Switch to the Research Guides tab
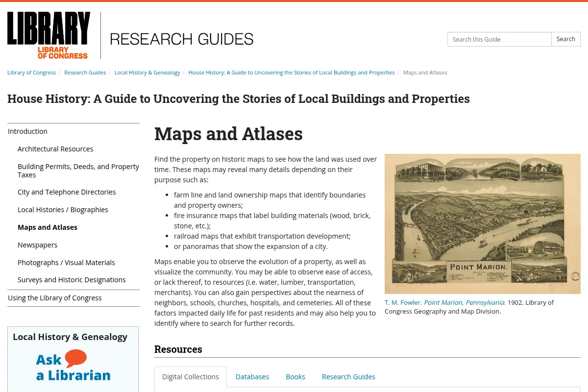The image size is (588, 392). coord(348,377)
